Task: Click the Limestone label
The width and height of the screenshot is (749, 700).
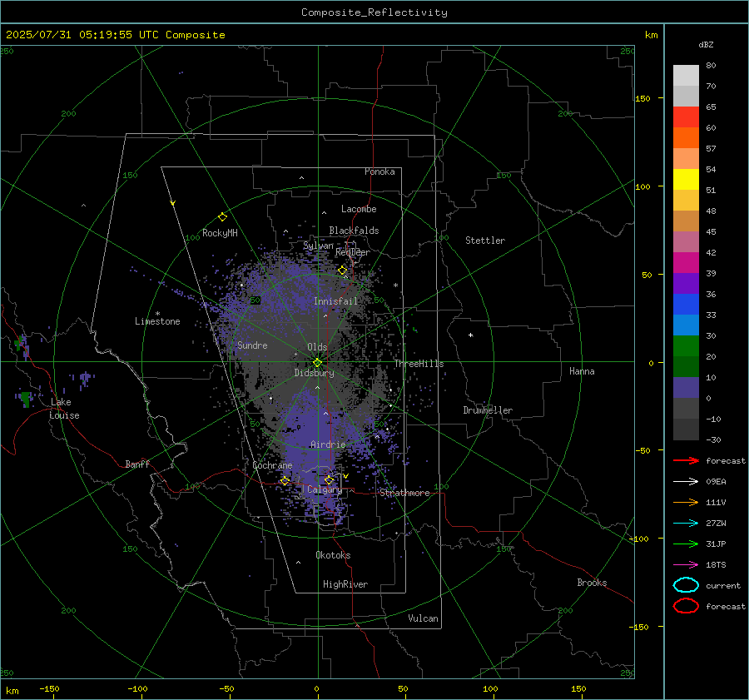Action: (x=157, y=321)
